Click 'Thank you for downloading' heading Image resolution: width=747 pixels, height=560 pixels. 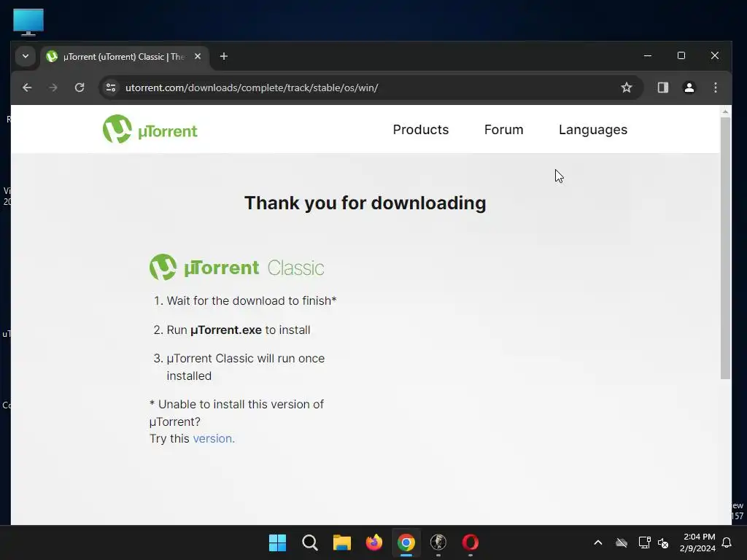click(x=365, y=203)
